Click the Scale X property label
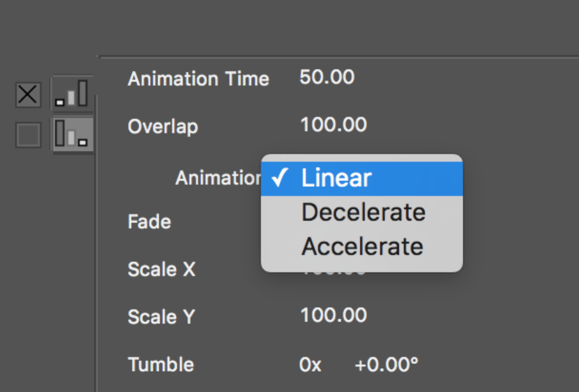This screenshot has height=392, width=579. pyautogui.click(x=162, y=270)
